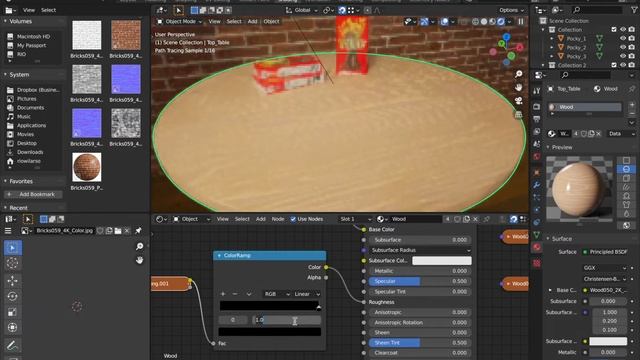Screen dimensions: 640x360
Task: Open the Tool properties tab icon
Action: click(537, 91)
